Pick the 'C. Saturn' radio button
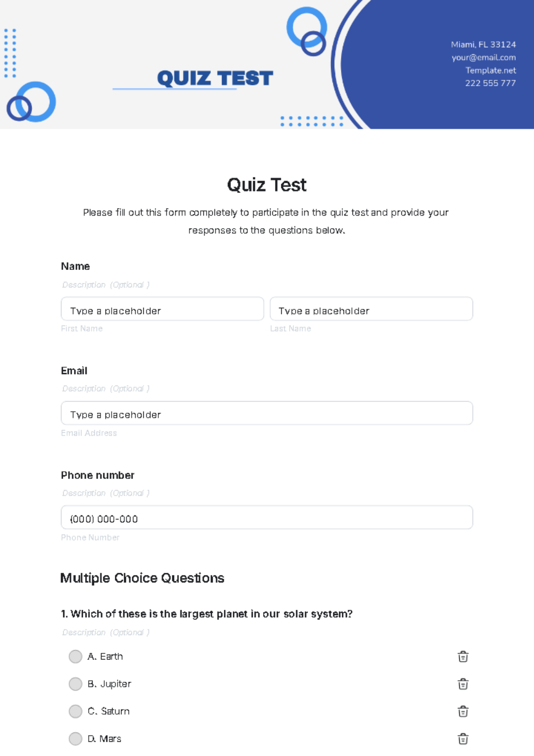Viewport: 534px width, 756px height. pyautogui.click(x=76, y=712)
